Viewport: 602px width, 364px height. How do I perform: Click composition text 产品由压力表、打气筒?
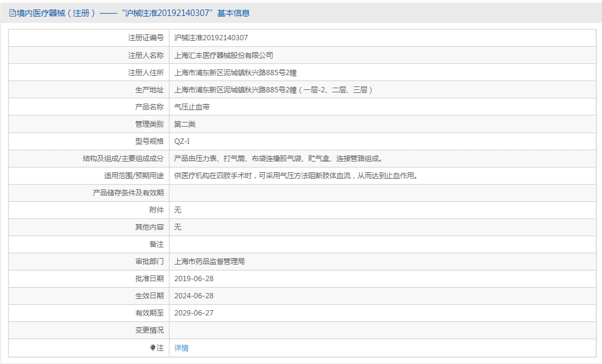click(x=278, y=159)
